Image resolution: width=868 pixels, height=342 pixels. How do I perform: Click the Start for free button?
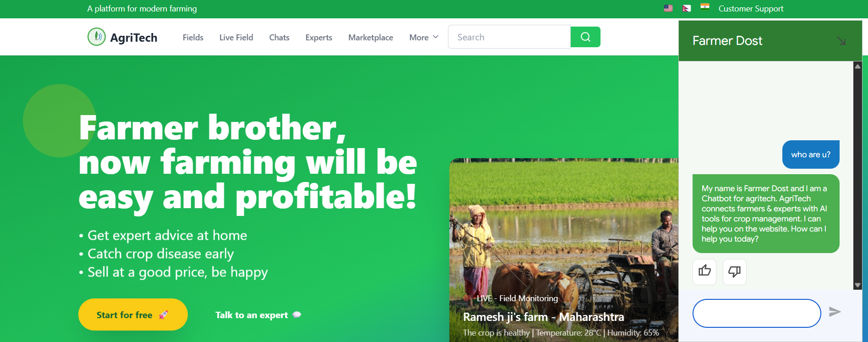click(x=133, y=315)
